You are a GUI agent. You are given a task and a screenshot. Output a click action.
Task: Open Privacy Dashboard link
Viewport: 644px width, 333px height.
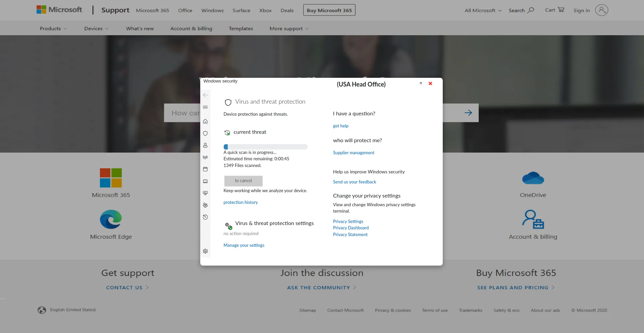click(351, 228)
